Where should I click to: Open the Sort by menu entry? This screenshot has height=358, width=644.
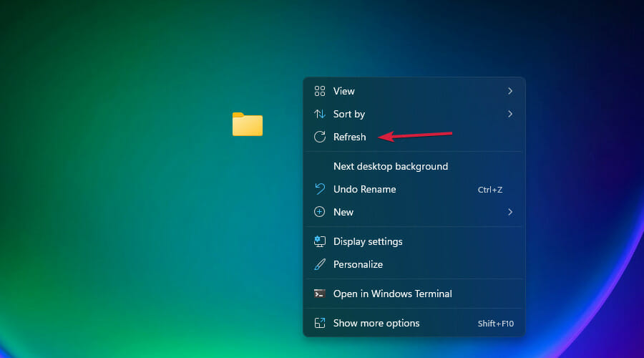414,114
